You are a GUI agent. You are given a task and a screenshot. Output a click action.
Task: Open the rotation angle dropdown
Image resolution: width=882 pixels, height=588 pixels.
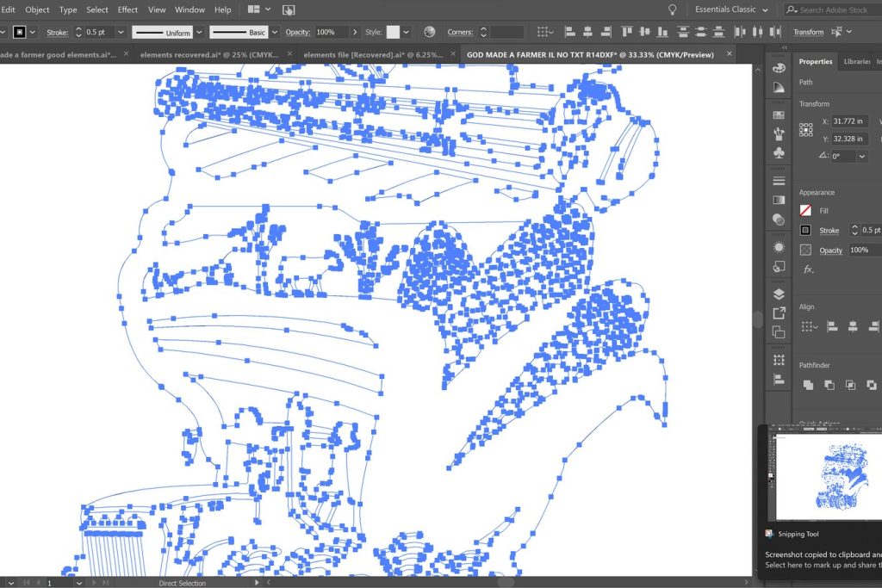click(861, 157)
